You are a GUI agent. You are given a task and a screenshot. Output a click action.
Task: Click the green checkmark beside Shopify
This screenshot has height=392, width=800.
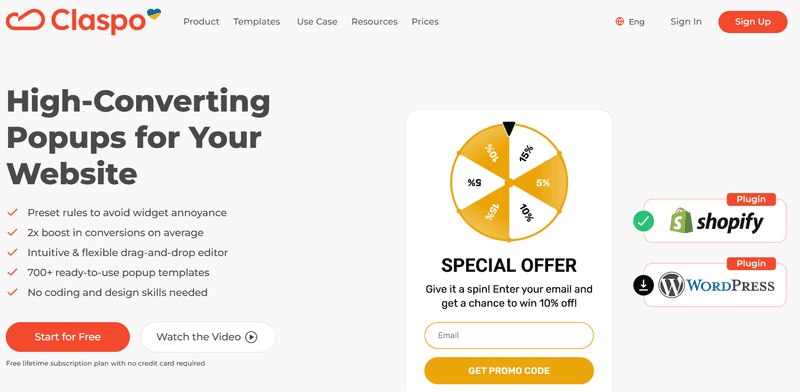pos(643,222)
